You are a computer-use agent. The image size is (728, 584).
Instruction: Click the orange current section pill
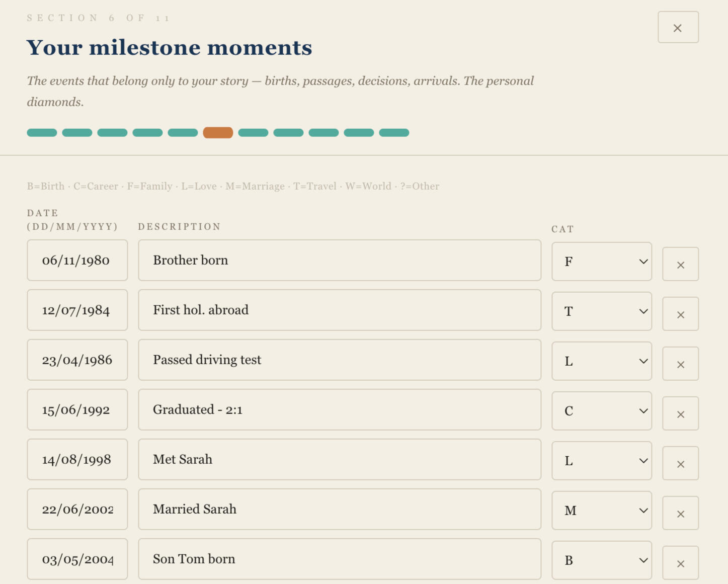(218, 133)
